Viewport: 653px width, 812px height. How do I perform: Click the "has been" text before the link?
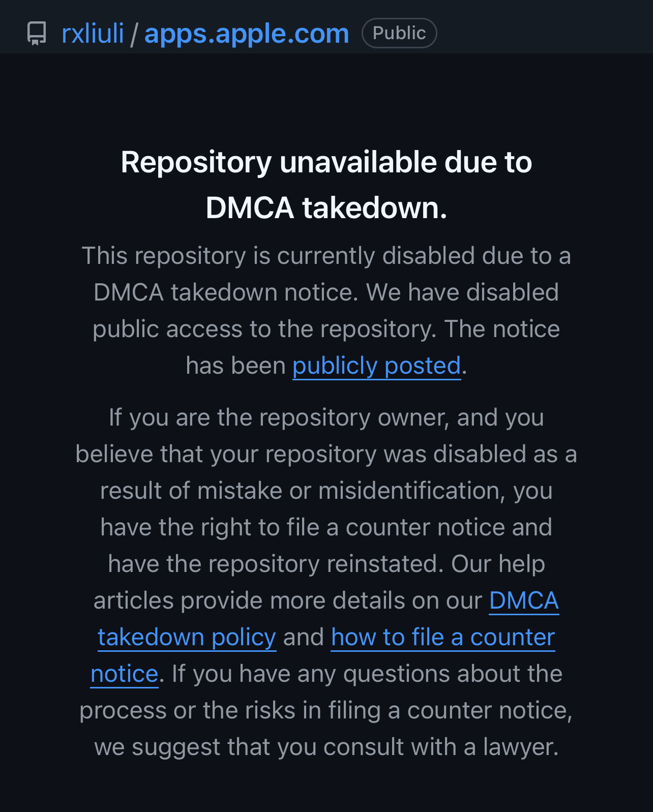236,366
